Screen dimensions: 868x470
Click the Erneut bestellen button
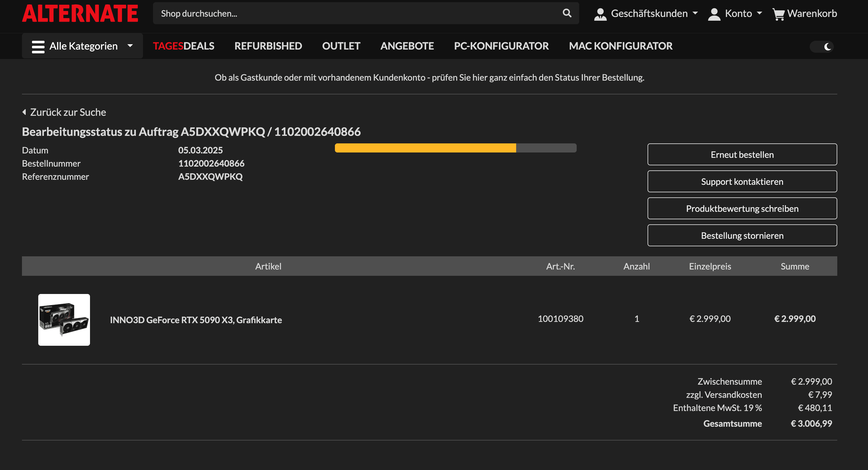(742, 154)
